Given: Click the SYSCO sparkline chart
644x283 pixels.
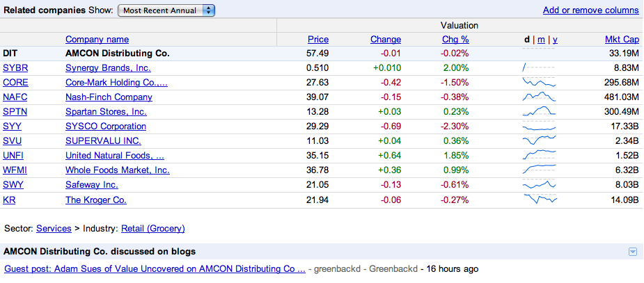Looking at the screenshot, I should coord(539,127).
